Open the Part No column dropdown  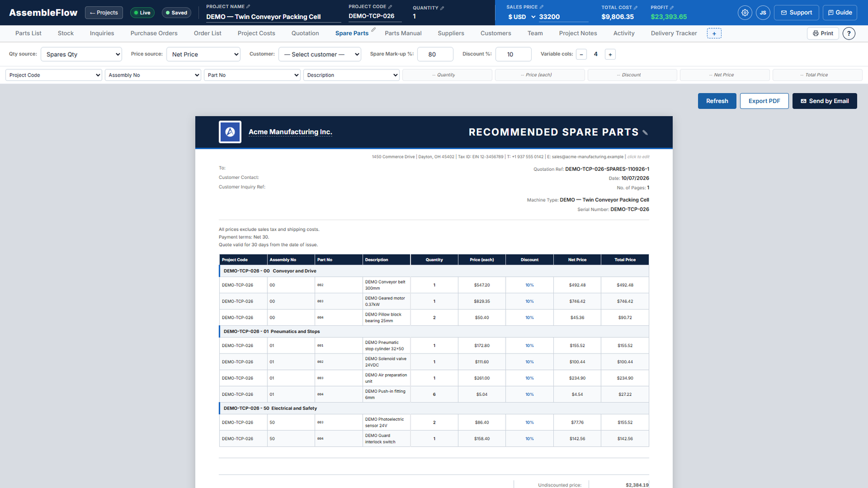click(x=252, y=75)
